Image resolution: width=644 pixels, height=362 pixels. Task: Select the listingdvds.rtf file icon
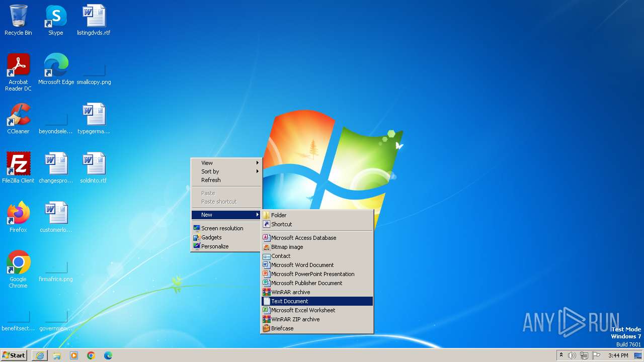tap(94, 20)
